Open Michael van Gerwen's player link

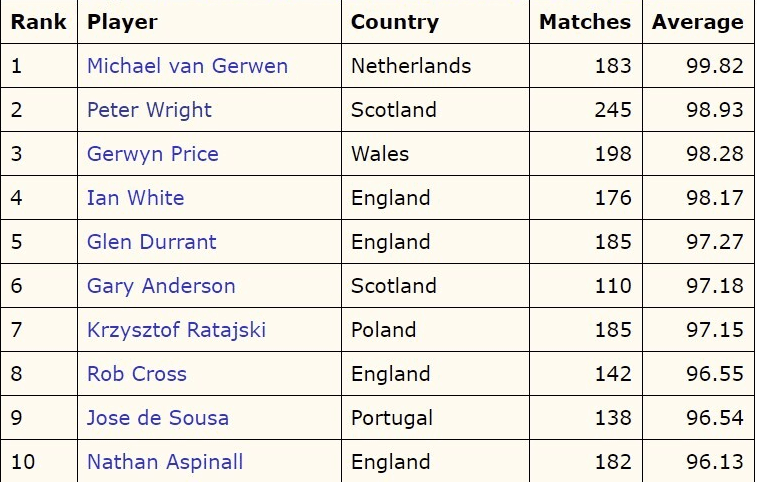187,66
